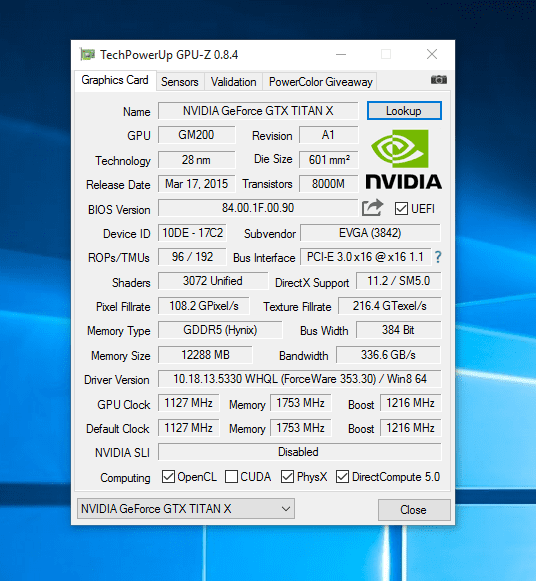
Task: Click the 'TechPowerUp GPU-Z 0.8.4' title text
Action: pyautogui.click(x=169, y=55)
